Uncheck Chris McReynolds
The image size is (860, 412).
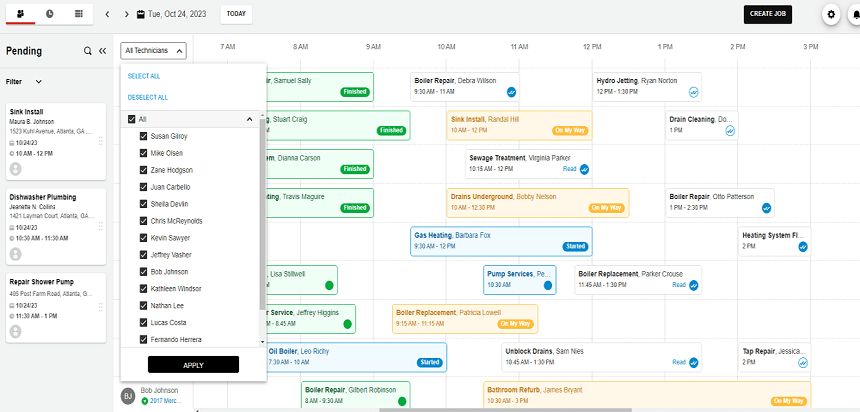(x=144, y=221)
